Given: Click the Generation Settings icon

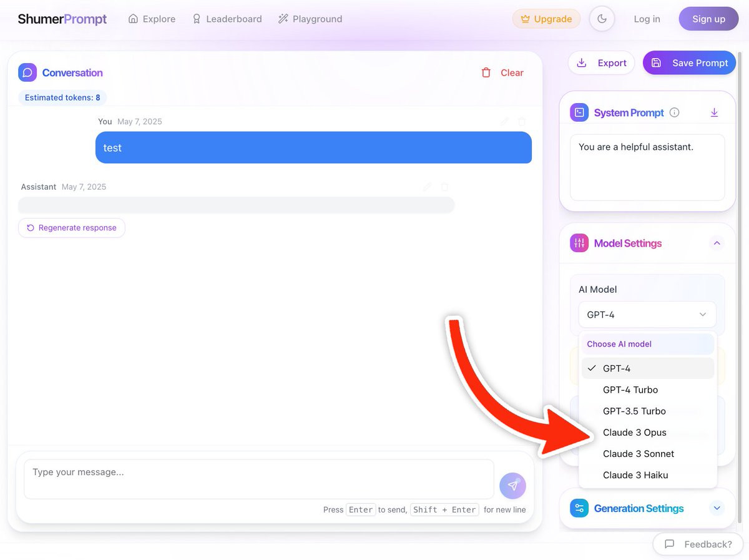Looking at the screenshot, I should [579, 508].
